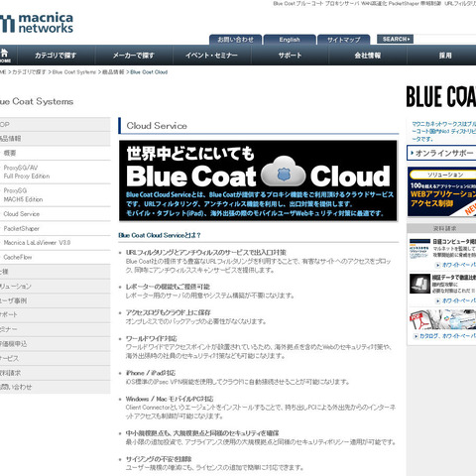Screen dimensions: 476x476
Task: Click the Blue Coat Cloud Serviceとは？ heading
Action: (160, 235)
